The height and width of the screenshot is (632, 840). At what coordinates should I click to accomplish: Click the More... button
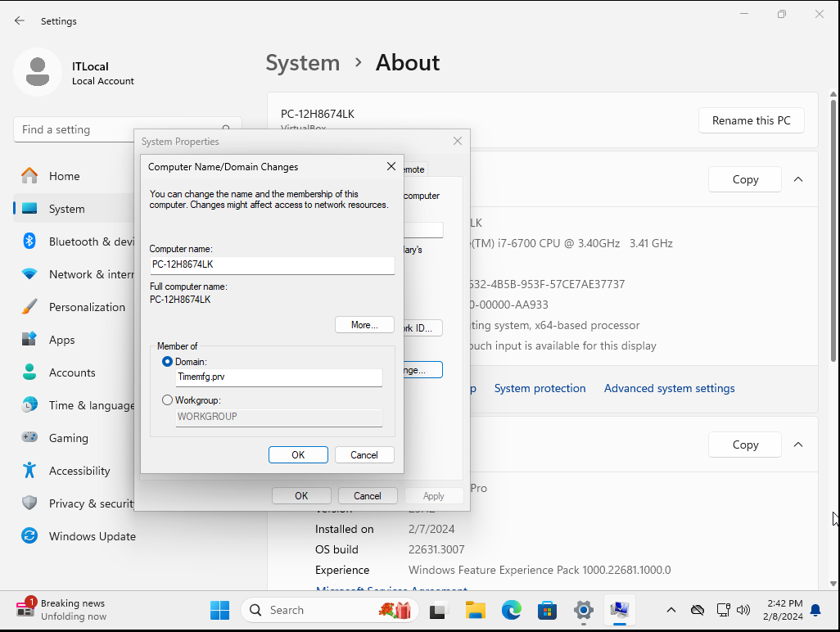point(364,324)
